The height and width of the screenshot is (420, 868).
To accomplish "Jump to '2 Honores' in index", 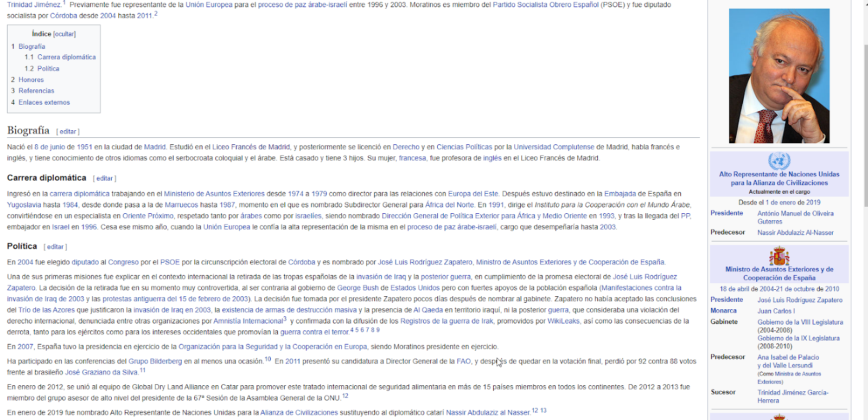I will coord(27,80).
